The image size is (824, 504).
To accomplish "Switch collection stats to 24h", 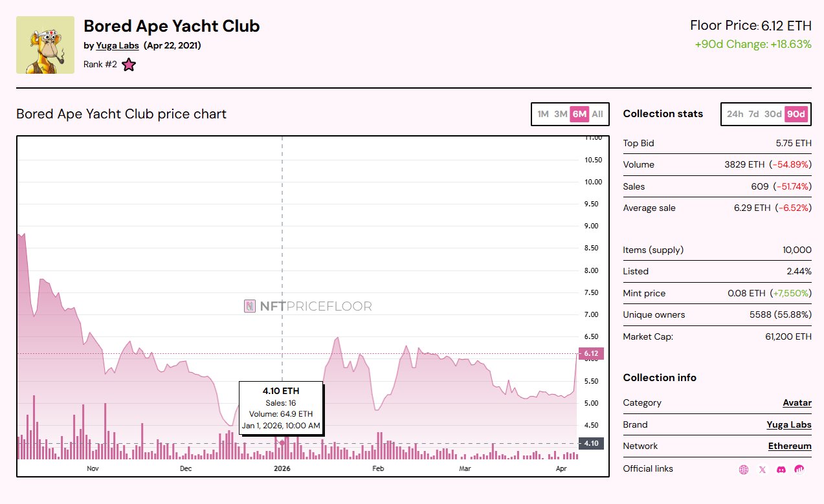I will click(735, 115).
